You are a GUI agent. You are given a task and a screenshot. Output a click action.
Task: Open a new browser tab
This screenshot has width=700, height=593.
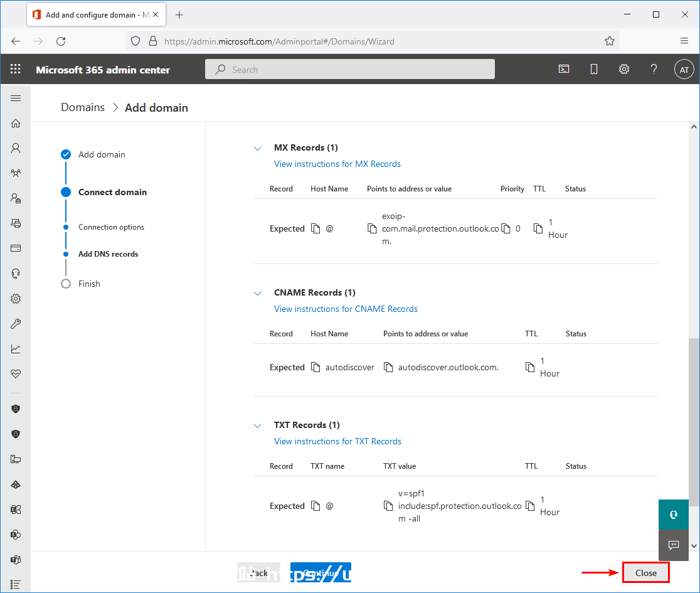click(179, 14)
